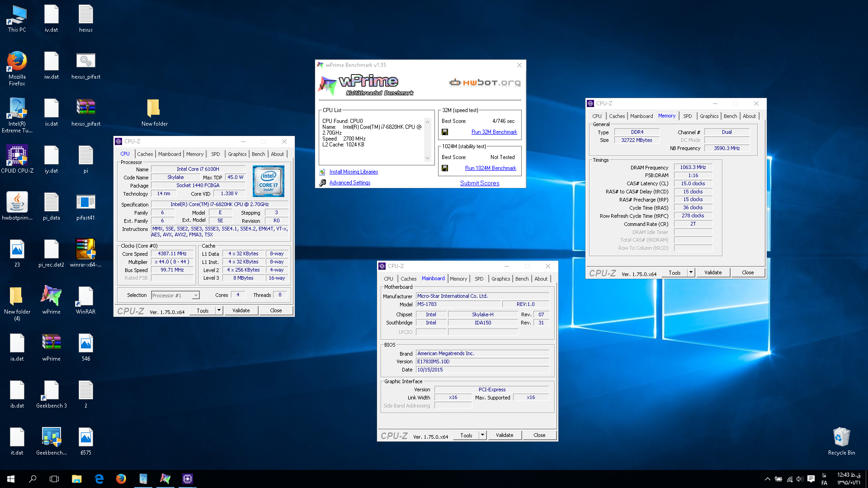Open Intel(R) Extreme Tuning desktop shortcut

point(17,115)
